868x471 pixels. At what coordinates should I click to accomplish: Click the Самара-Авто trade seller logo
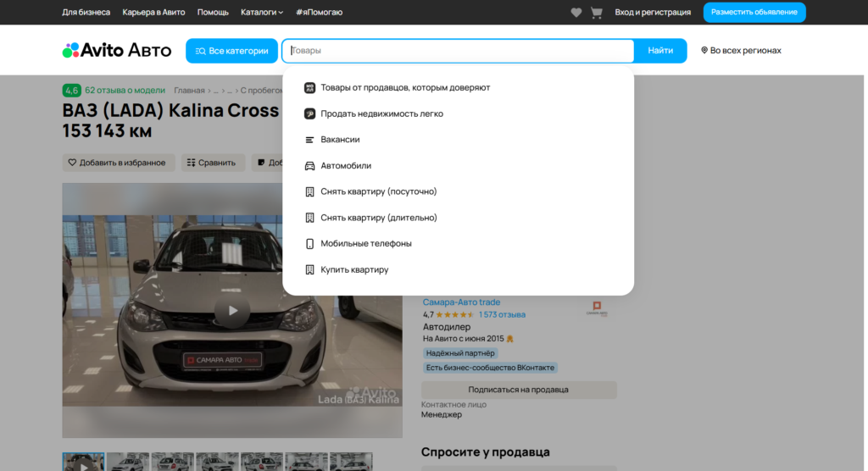597,308
